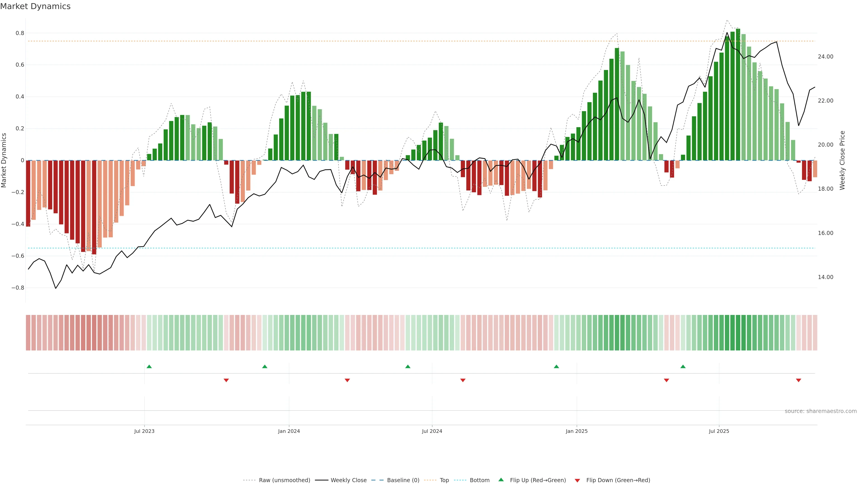Click the Market Dynamics chart title
This screenshot has height=488, width=868.
tap(35, 6)
